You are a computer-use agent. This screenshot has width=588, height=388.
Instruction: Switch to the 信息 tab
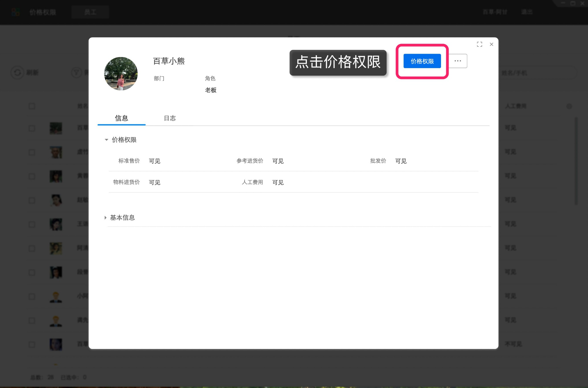click(121, 118)
